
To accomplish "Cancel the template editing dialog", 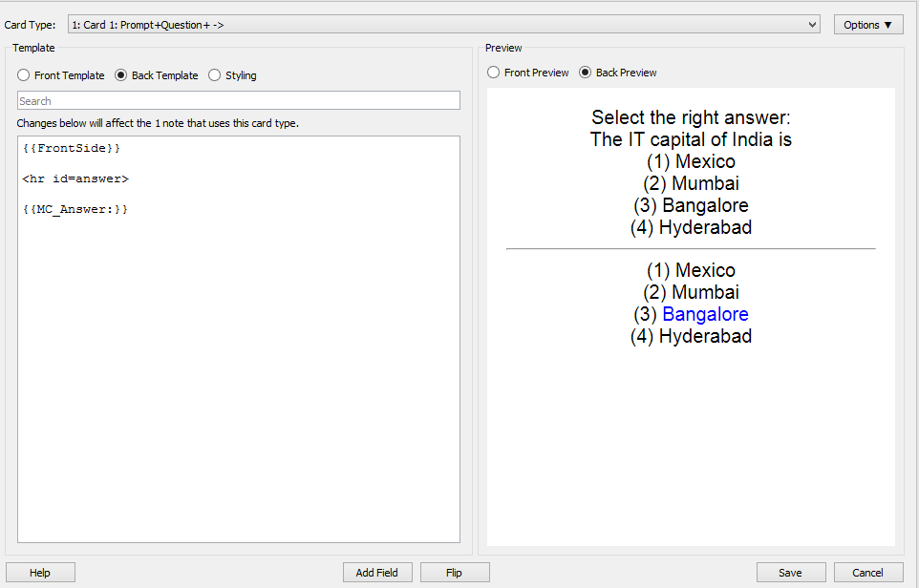I will pos(867,573).
